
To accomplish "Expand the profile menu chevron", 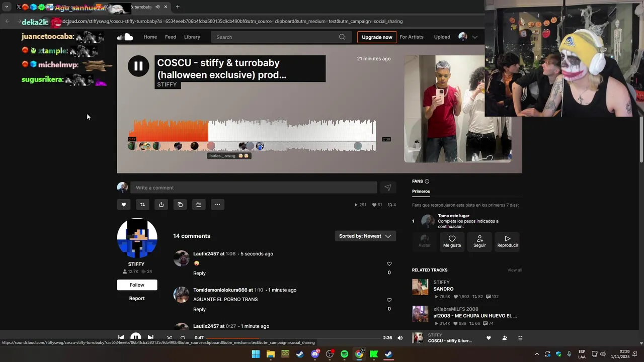I will coord(474,37).
